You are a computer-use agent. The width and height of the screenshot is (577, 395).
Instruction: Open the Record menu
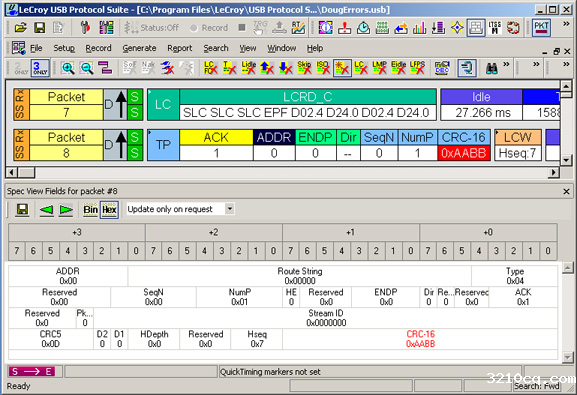coord(98,48)
